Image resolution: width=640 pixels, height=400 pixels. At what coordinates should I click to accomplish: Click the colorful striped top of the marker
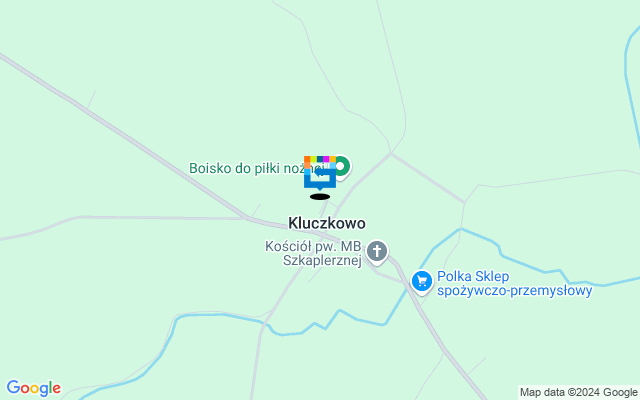(320, 159)
